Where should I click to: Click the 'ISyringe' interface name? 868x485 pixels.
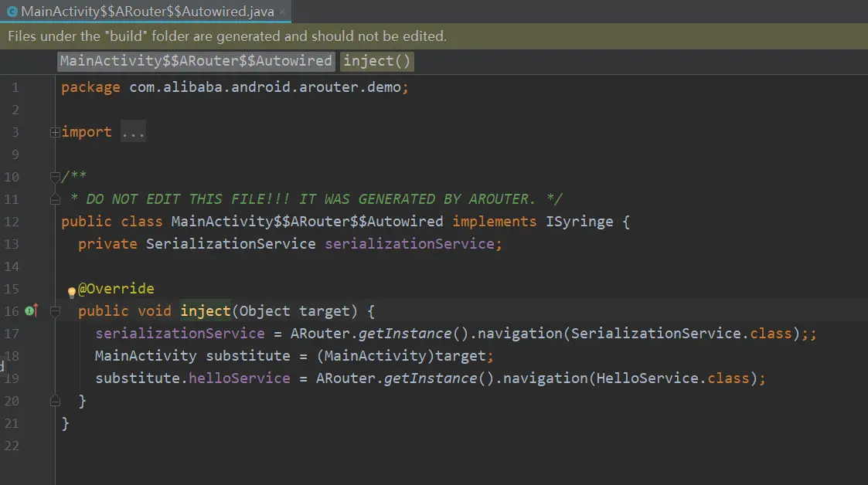pyautogui.click(x=580, y=222)
